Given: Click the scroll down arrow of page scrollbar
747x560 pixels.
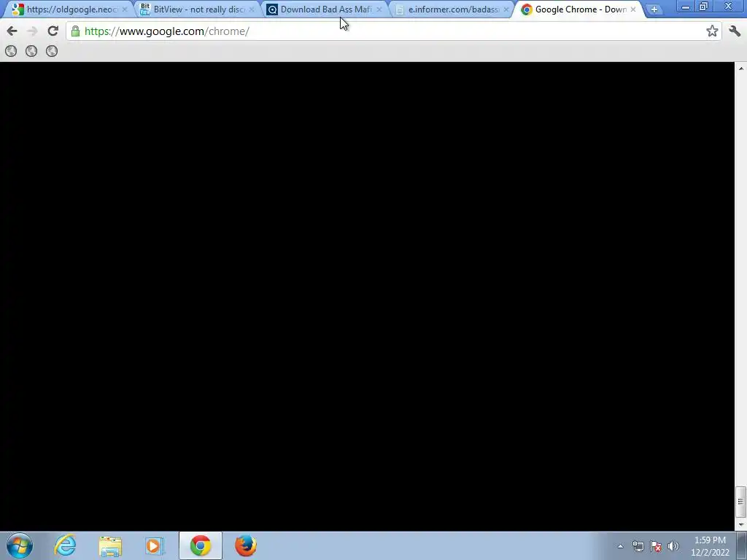Looking at the screenshot, I should (741, 525).
